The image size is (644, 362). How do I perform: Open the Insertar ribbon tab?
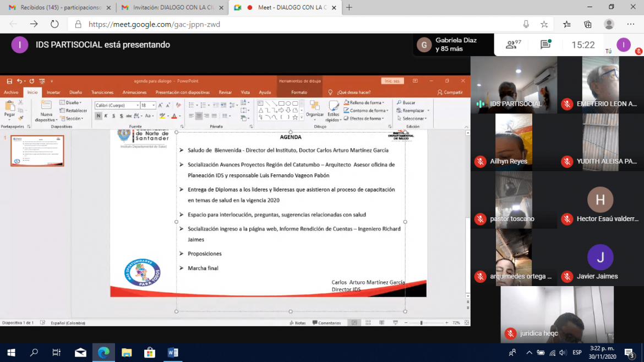(x=53, y=92)
